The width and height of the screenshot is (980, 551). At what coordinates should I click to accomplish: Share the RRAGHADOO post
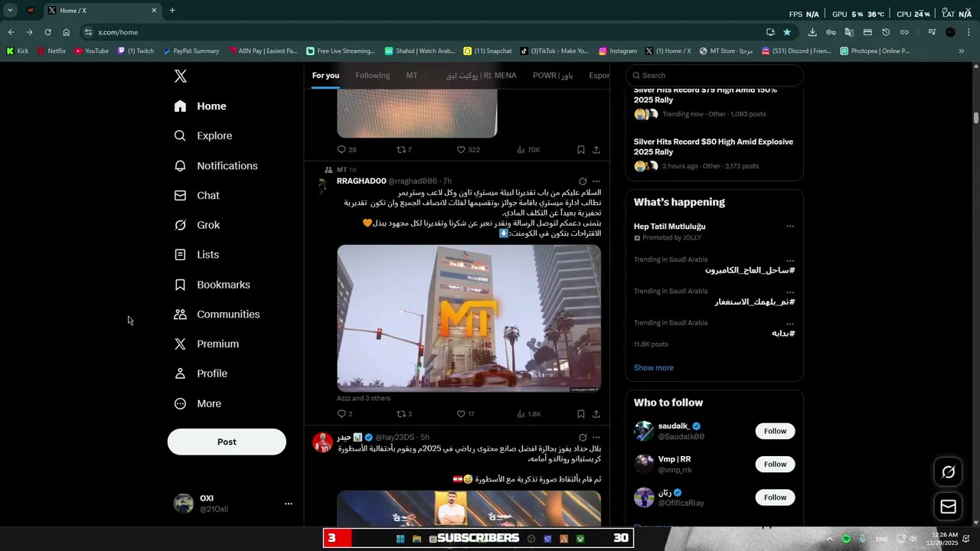click(x=596, y=414)
